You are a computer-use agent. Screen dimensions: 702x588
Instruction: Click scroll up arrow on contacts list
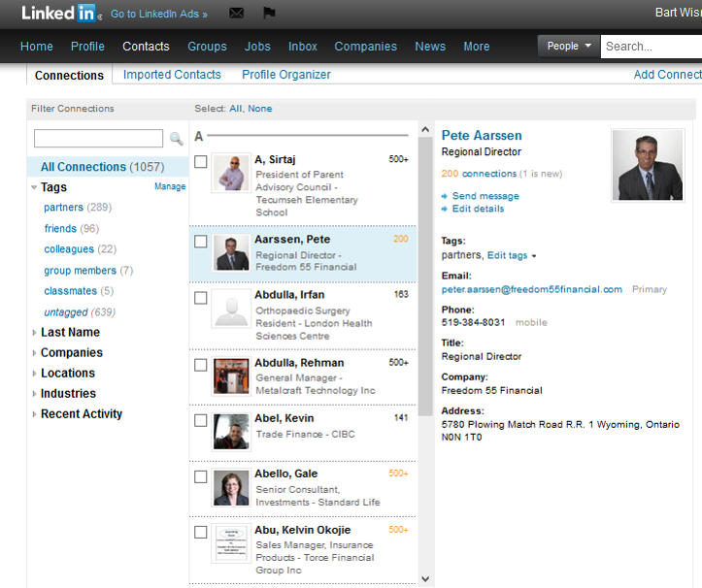pyautogui.click(x=425, y=130)
